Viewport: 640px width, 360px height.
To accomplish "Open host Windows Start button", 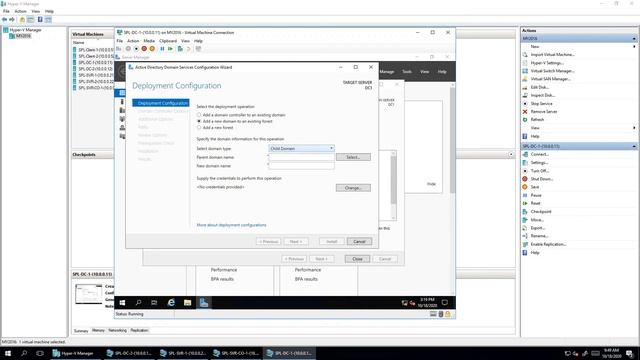I will [x=8, y=353].
